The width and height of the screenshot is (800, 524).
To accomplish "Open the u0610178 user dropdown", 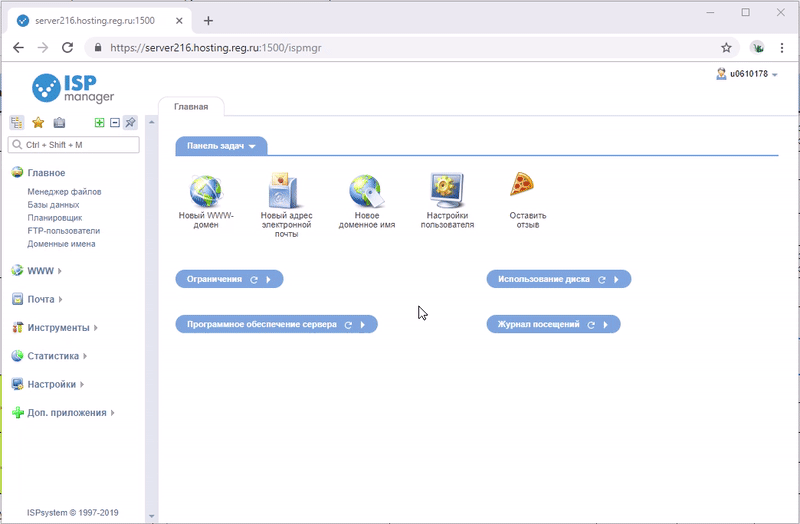I will point(753,74).
